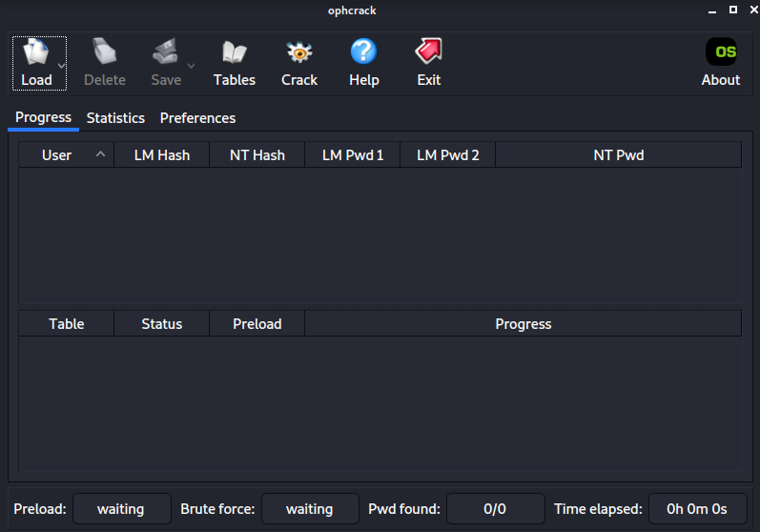Click the Delete toolbar icon
Viewport: 760px width, 532px height.
[x=104, y=51]
